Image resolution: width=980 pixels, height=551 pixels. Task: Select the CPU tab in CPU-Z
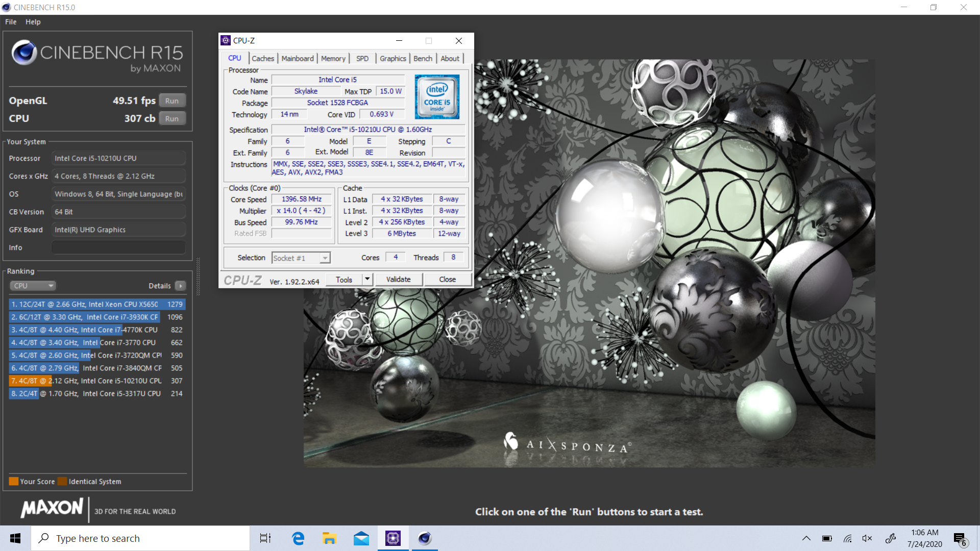tap(235, 58)
